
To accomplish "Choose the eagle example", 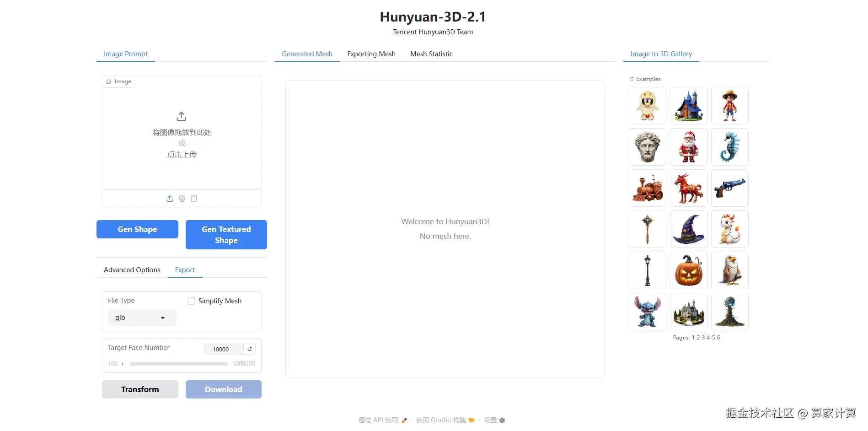I will tap(730, 270).
